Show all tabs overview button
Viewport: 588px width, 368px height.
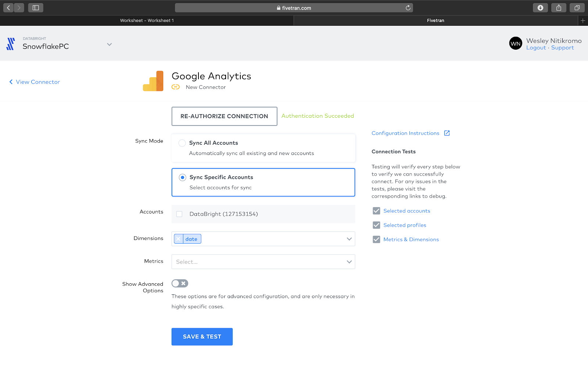coord(577,8)
